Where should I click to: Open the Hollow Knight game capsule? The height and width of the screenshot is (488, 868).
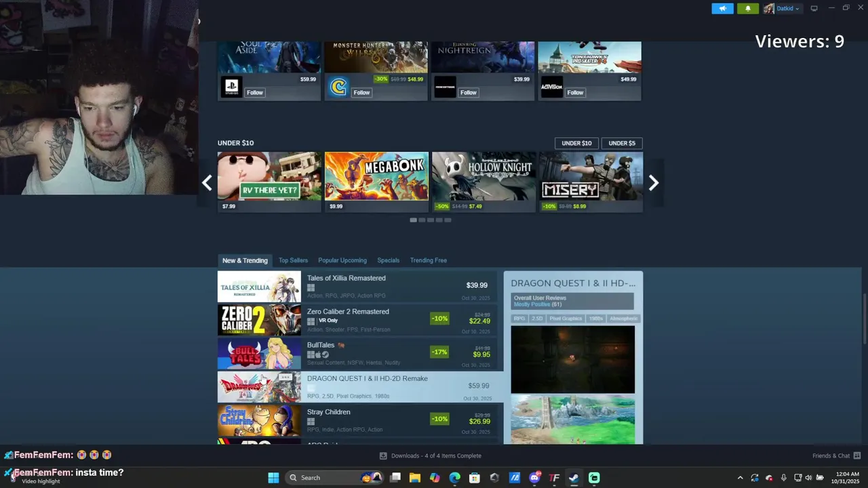pos(484,182)
